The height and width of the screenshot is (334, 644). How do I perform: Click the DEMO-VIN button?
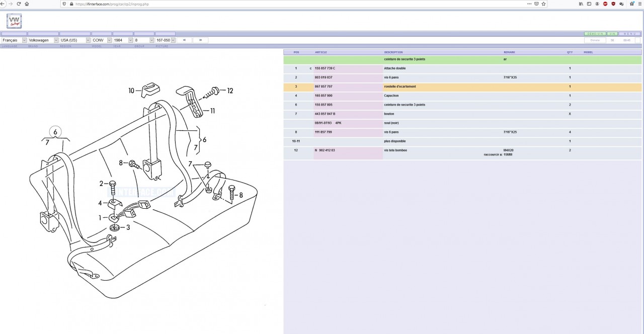[595, 34]
